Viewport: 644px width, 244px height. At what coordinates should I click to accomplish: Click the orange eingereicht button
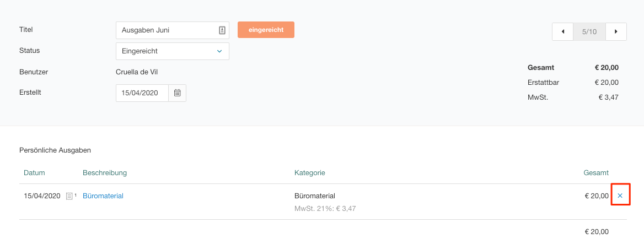266,30
